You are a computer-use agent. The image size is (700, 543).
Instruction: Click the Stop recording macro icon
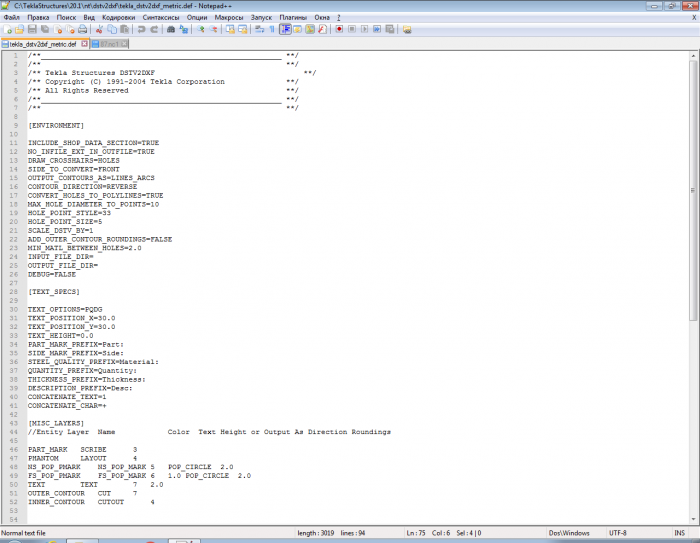[x=352, y=29]
